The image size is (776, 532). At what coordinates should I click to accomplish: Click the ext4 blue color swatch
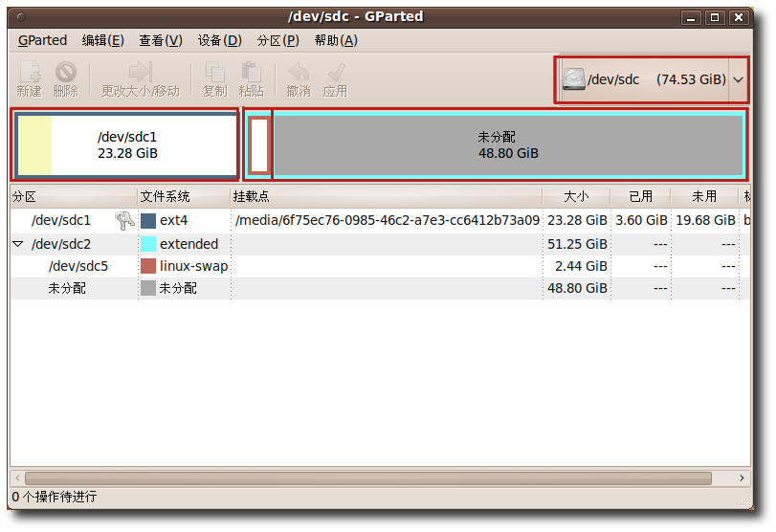coord(148,221)
